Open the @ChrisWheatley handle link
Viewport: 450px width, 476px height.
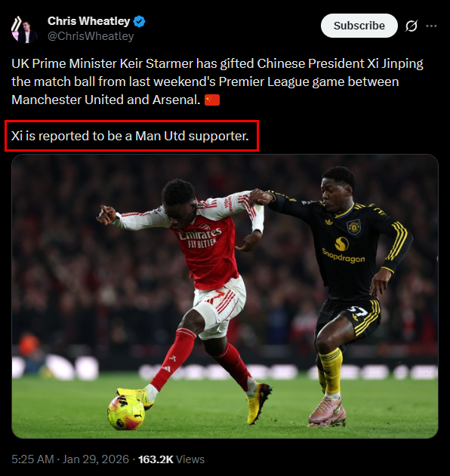91,36
